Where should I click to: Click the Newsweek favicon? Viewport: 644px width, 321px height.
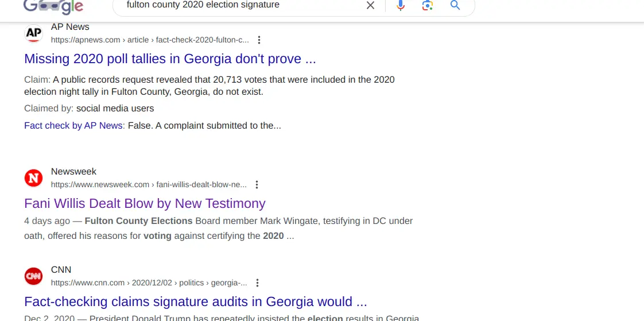click(34, 178)
